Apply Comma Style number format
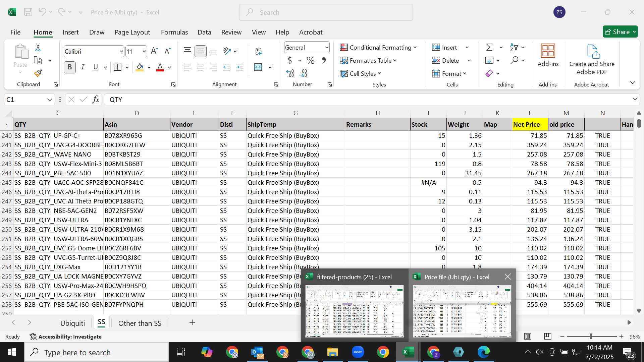Image resolution: width=644 pixels, height=362 pixels. (x=324, y=60)
